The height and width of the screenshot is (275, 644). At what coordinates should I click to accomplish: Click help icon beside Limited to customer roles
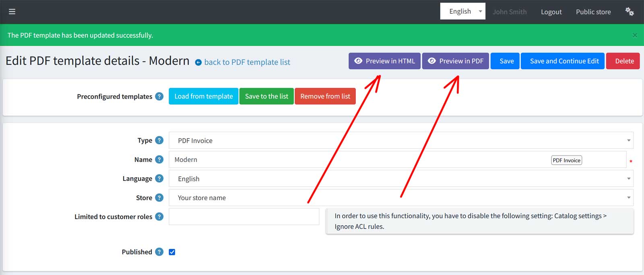point(159,217)
